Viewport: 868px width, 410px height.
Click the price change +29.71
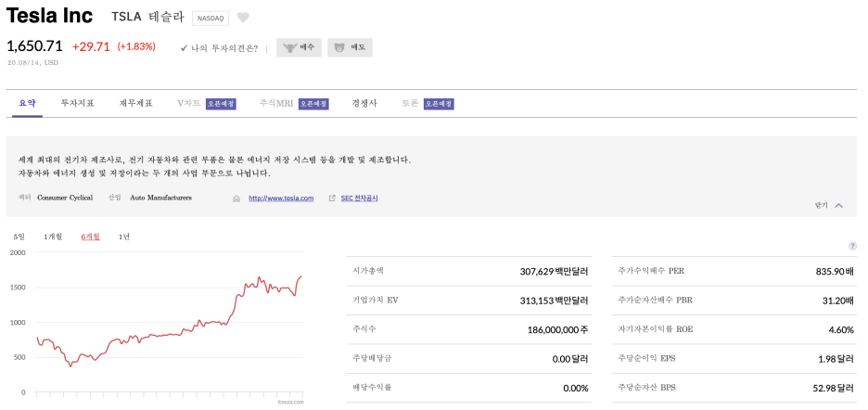(x=91, y=46)
